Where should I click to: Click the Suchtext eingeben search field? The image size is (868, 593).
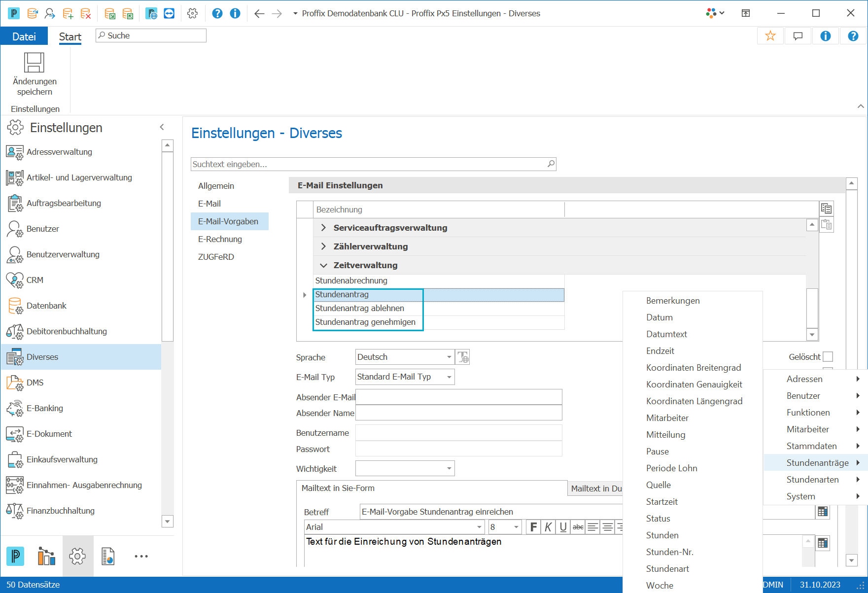pos(373,164)
